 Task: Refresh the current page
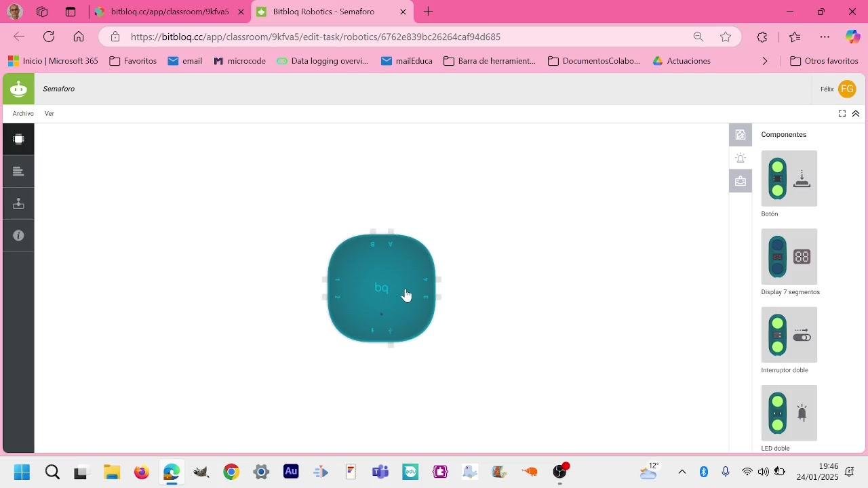click(49, 37)
